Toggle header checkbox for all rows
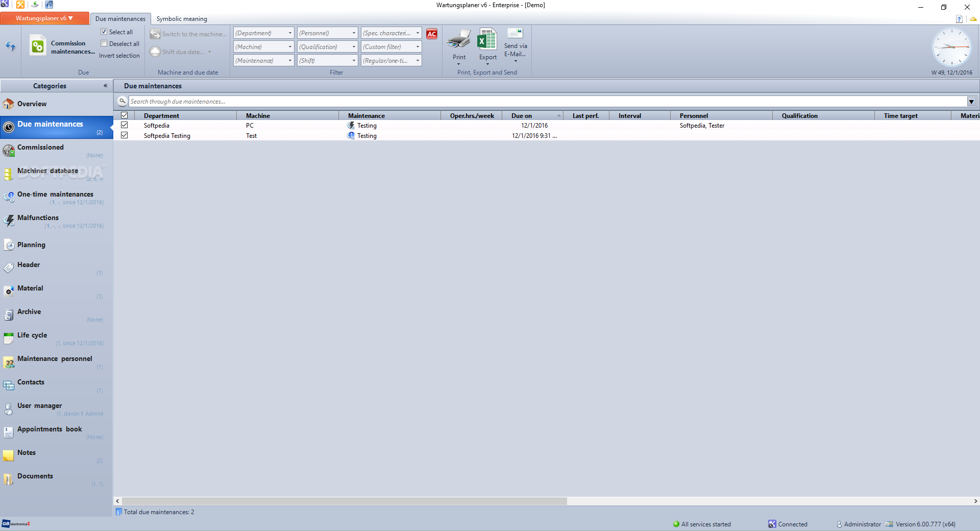980x531 pixels. tap(124, 115)
